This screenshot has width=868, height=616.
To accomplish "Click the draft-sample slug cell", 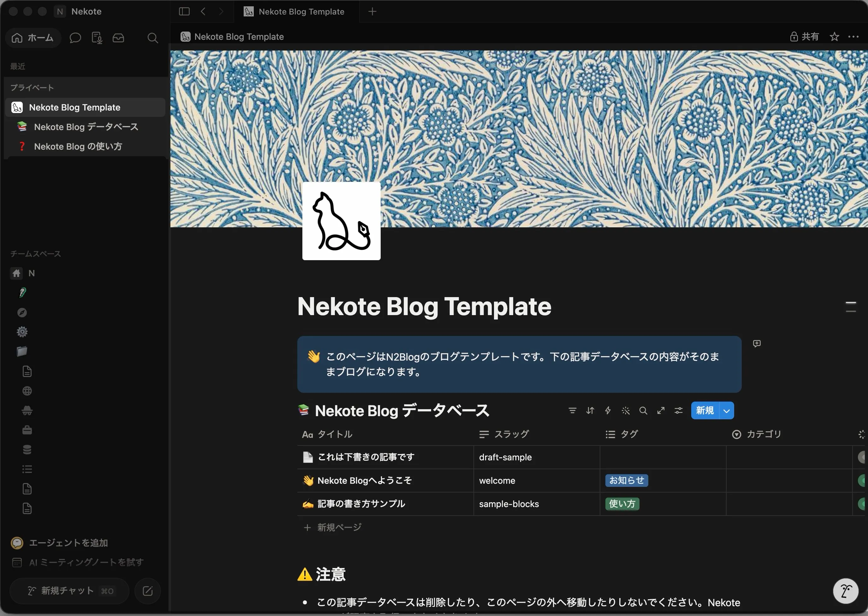I will coord(537,457).
